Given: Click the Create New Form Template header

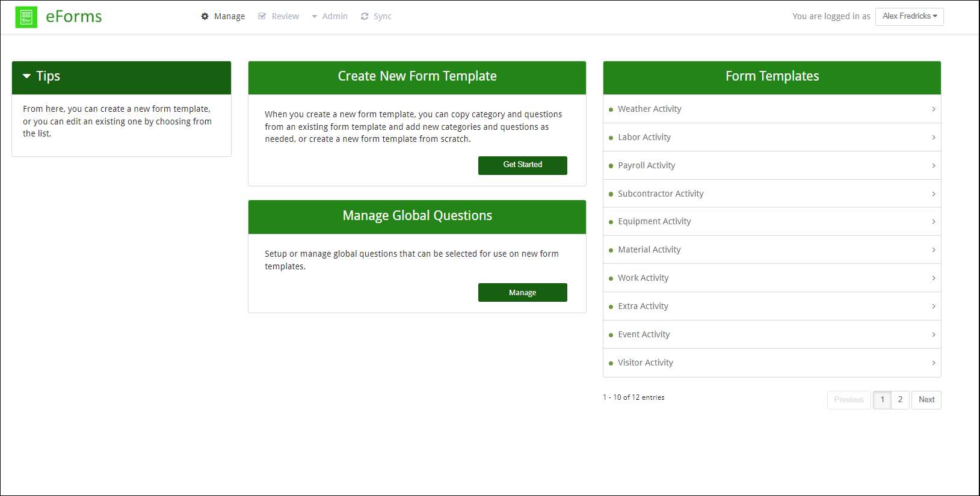Looking at the screenshot, I should coord(417,78).
